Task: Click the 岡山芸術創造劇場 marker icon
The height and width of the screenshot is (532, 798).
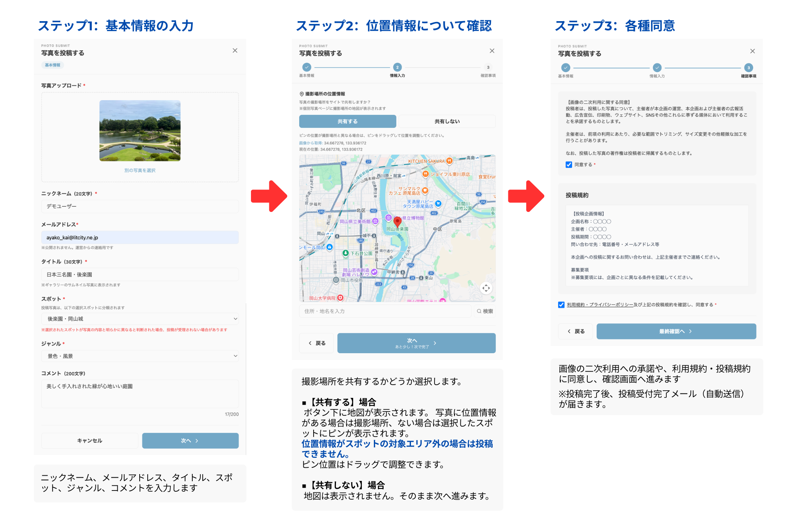Action: point(374,272)
